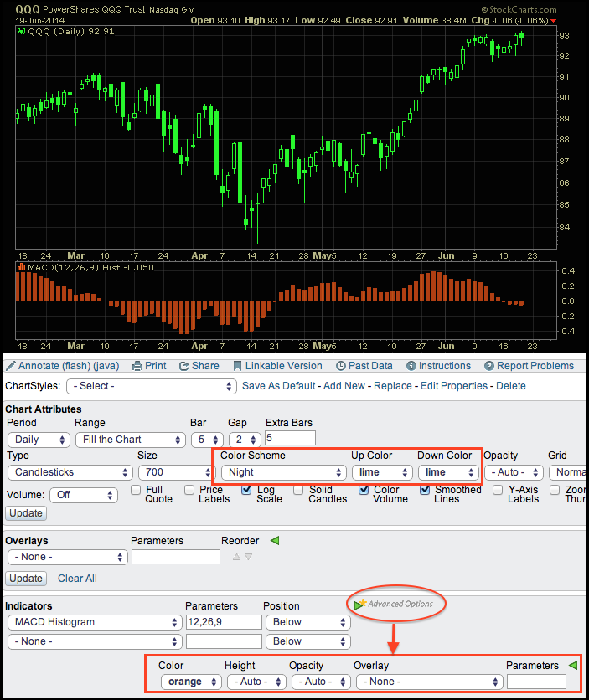Click the Report Problems question icon
Image resolution: width=589 pixels, height=700 pixels.
489,366
